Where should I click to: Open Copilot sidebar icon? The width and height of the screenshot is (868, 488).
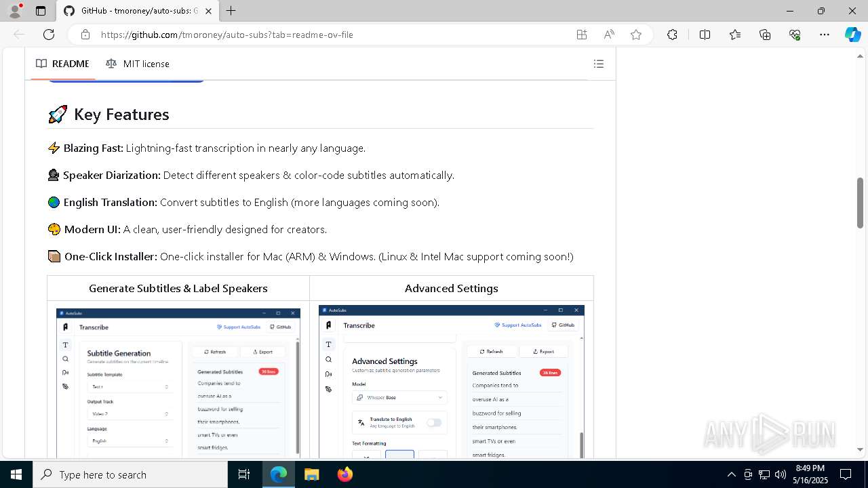(x=852, y=35)
